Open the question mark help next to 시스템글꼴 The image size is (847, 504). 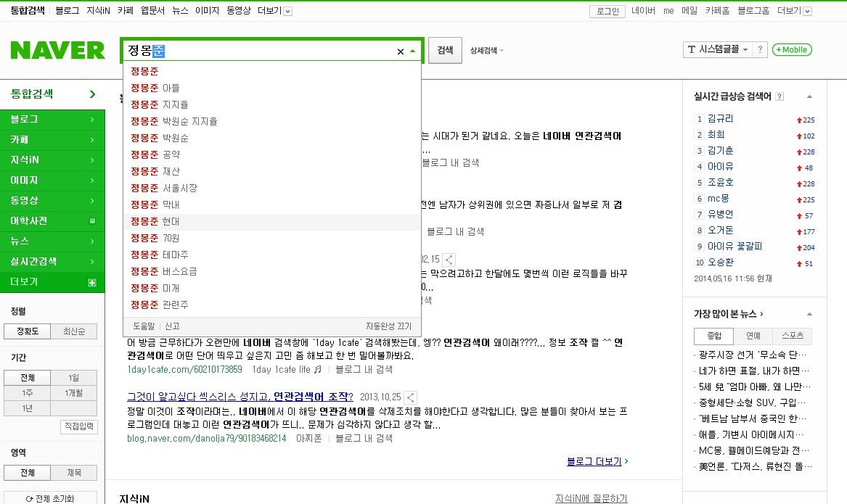pyautogui.click(x=760, y=49)
